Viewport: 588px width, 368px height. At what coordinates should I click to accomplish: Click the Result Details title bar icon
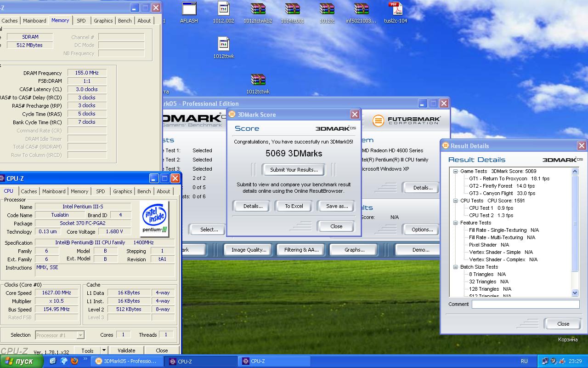445,146
